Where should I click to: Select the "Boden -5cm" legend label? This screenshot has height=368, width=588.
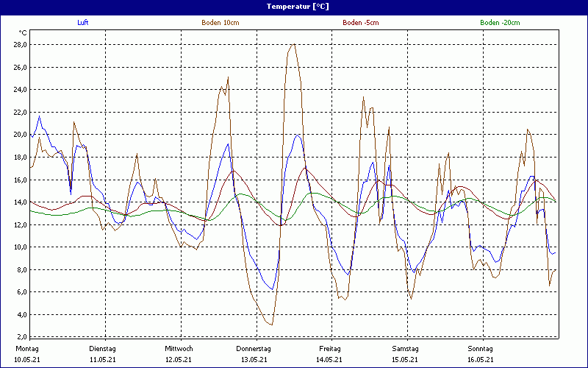click(361, 23)
